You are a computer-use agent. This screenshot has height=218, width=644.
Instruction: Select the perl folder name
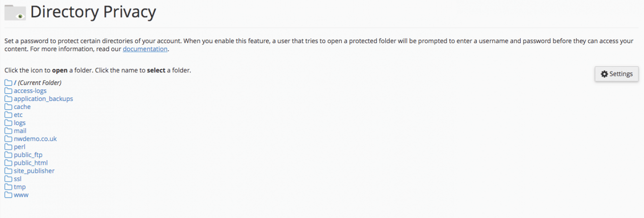pyautogui.click(x=20, y=147)
